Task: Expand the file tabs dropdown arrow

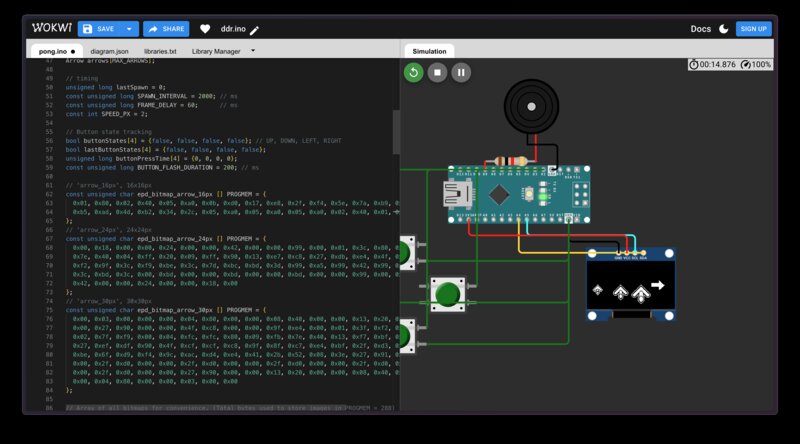Action: (253, 49)
